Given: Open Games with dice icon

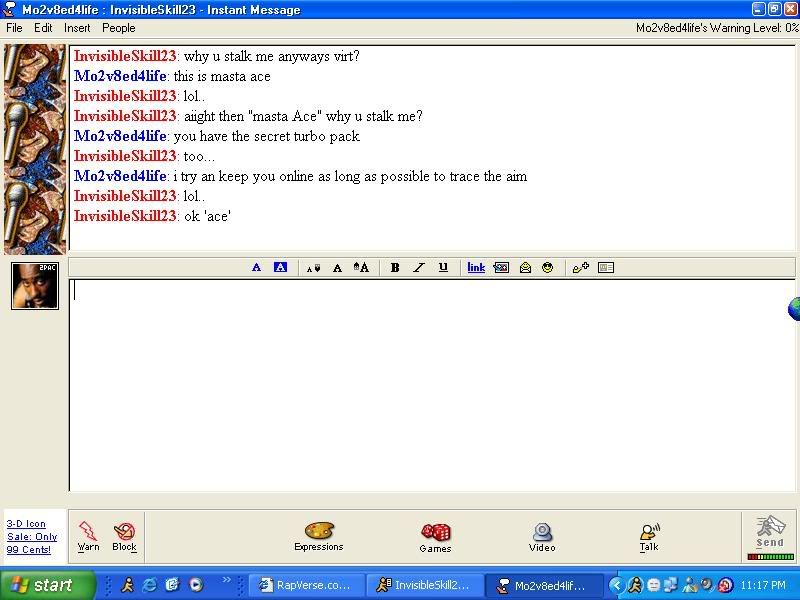Looking at the screenshot, I should 435,537.
